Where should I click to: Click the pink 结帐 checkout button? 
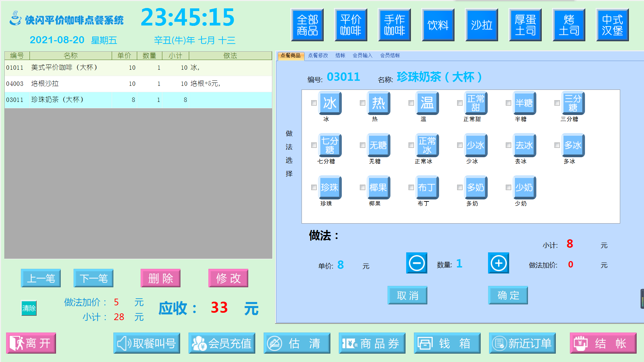click(603, 343)
